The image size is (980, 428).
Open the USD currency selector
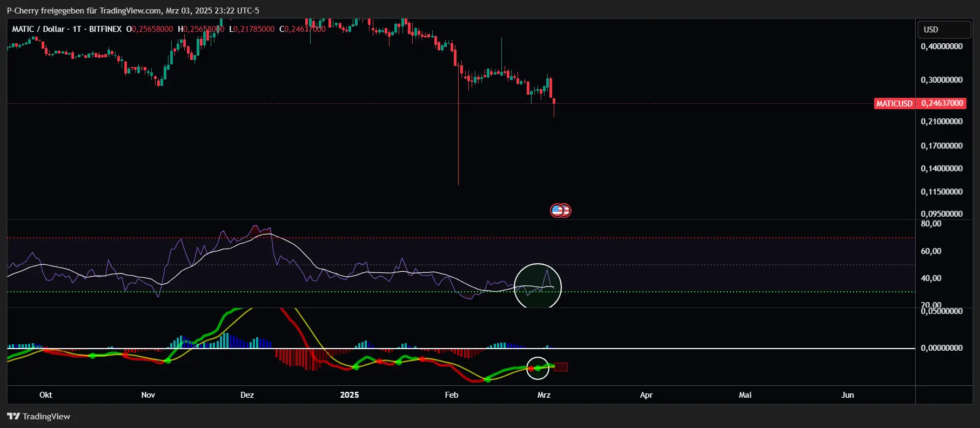point(944,29)
